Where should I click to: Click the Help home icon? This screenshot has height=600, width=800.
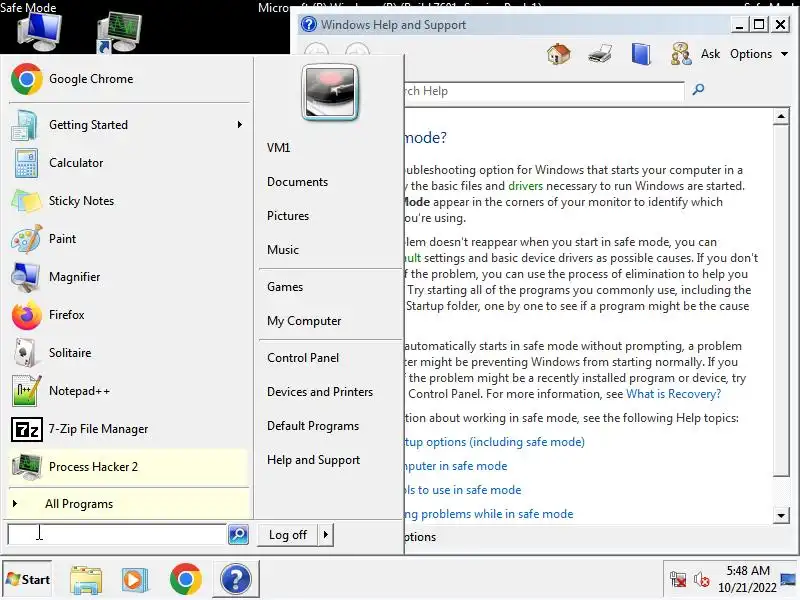point(558,54)
